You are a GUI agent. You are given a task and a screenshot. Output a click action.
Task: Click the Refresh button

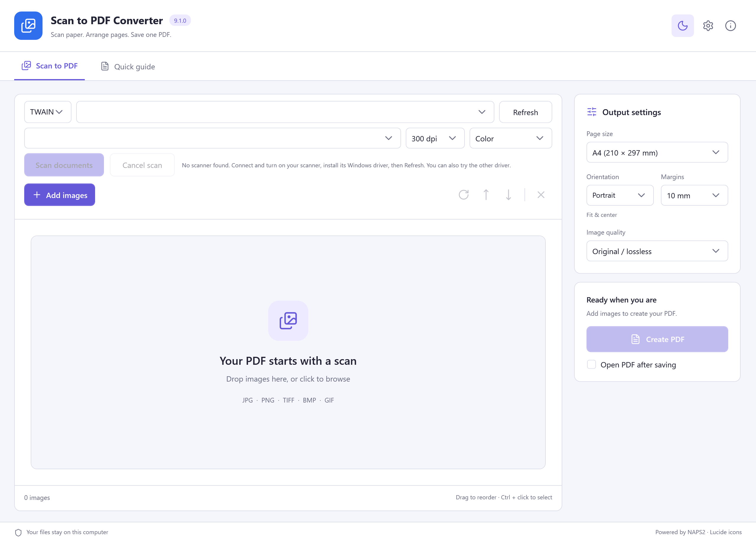click(x=525, y=112)
